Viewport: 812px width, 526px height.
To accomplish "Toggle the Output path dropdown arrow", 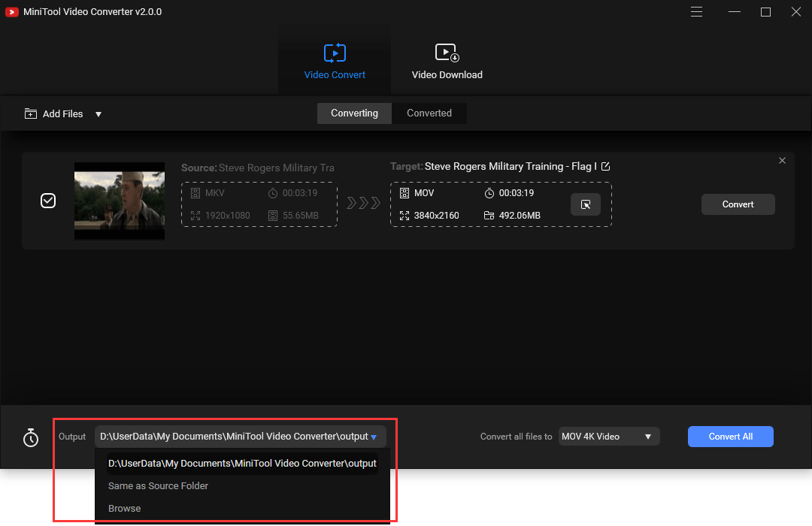I will pos(374,437).
